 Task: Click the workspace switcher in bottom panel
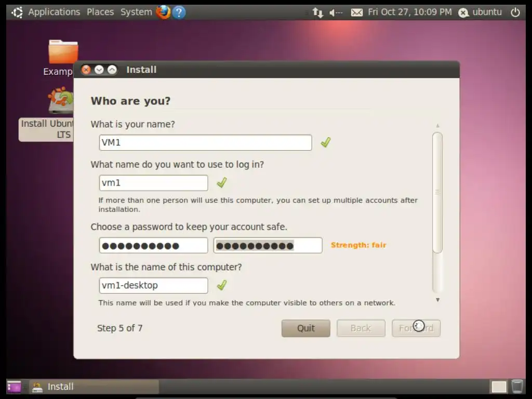click(x=499, y=387)
